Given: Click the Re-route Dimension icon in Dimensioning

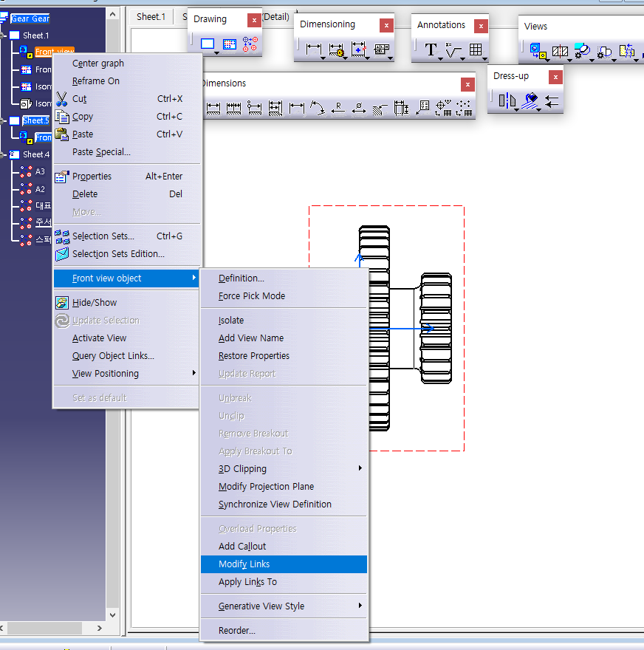Looking at the screenshot, I should tap(358, 49).
